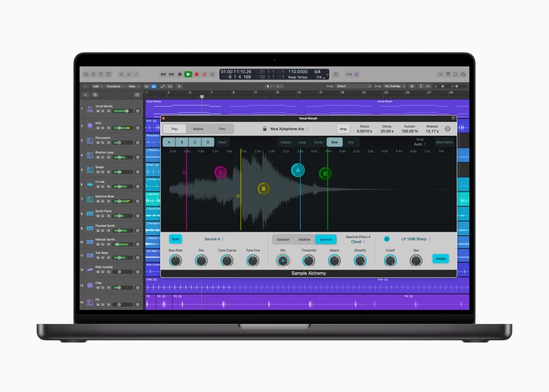Screen dimensions: 549x392
Task: Click the lock icon beside preset name
Action: (265, 129)
